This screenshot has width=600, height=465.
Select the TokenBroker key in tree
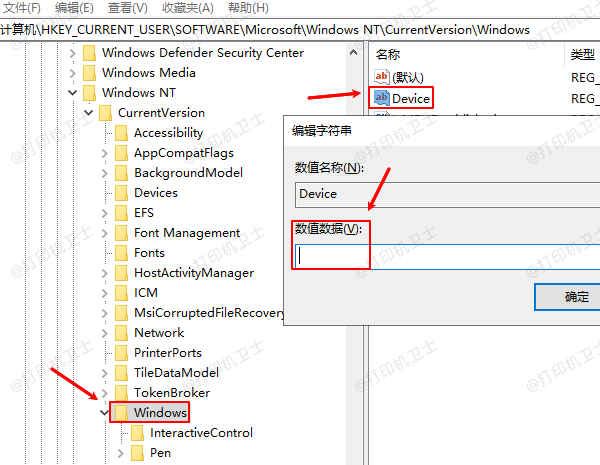pos(171,393)
